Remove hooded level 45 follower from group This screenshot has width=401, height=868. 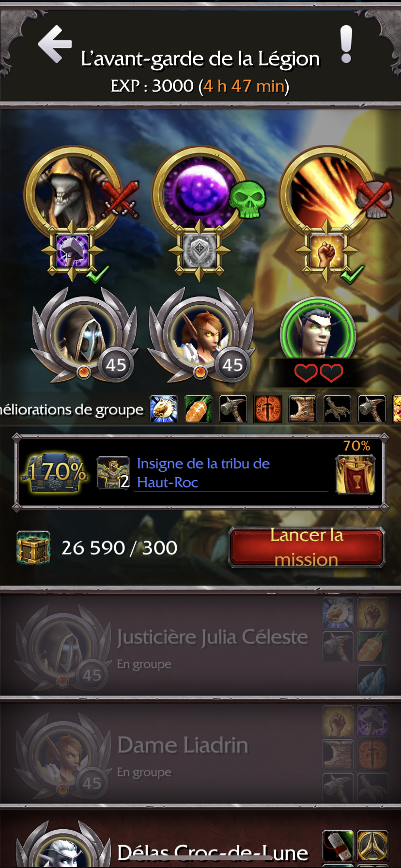click(84, 335)
